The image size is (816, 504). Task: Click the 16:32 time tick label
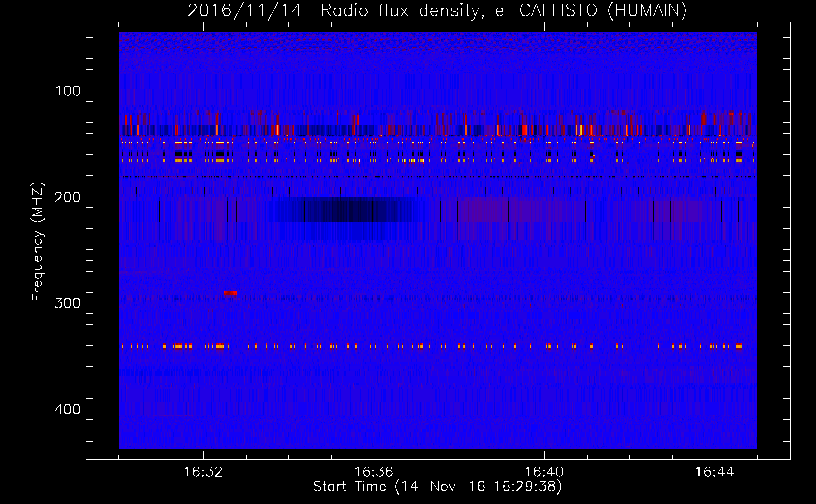point(203,472)
